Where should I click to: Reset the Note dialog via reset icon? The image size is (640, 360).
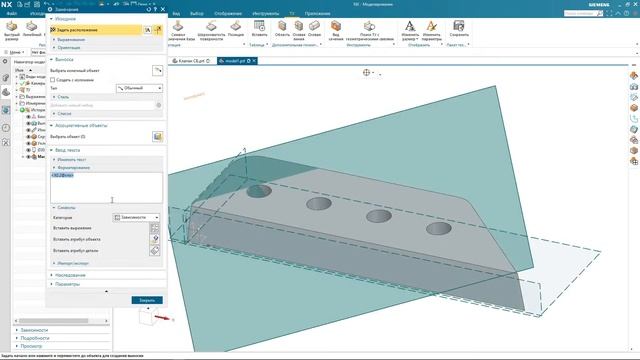tap(149, 9)
